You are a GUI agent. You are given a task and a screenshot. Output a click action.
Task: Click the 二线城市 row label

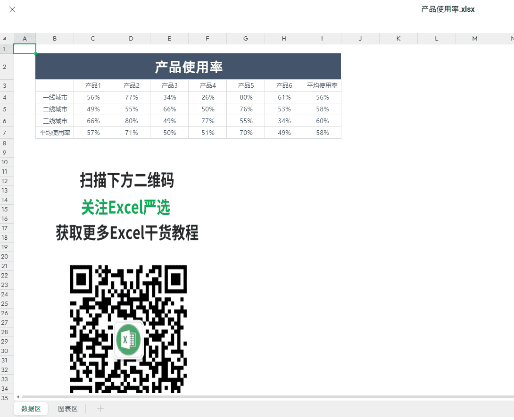55,109
